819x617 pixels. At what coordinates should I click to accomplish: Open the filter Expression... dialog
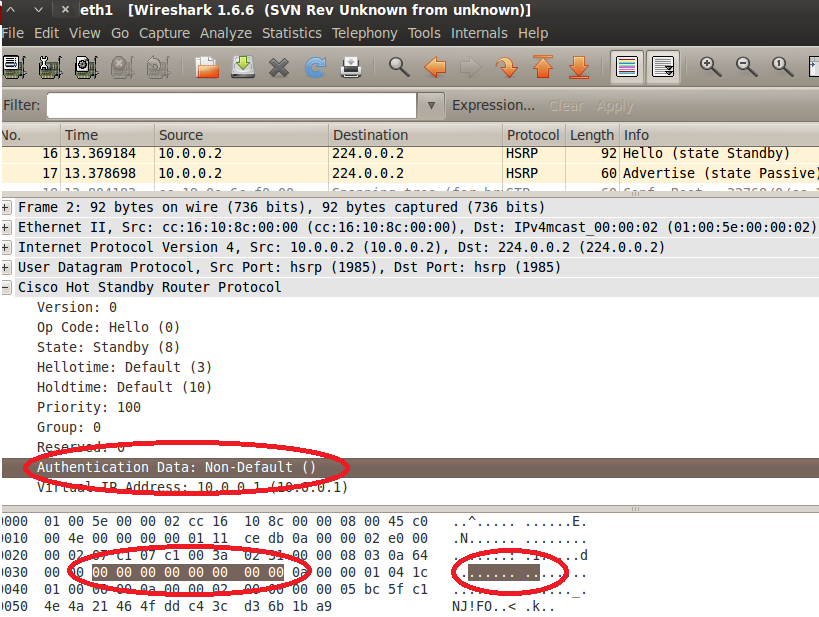(493, 106)
